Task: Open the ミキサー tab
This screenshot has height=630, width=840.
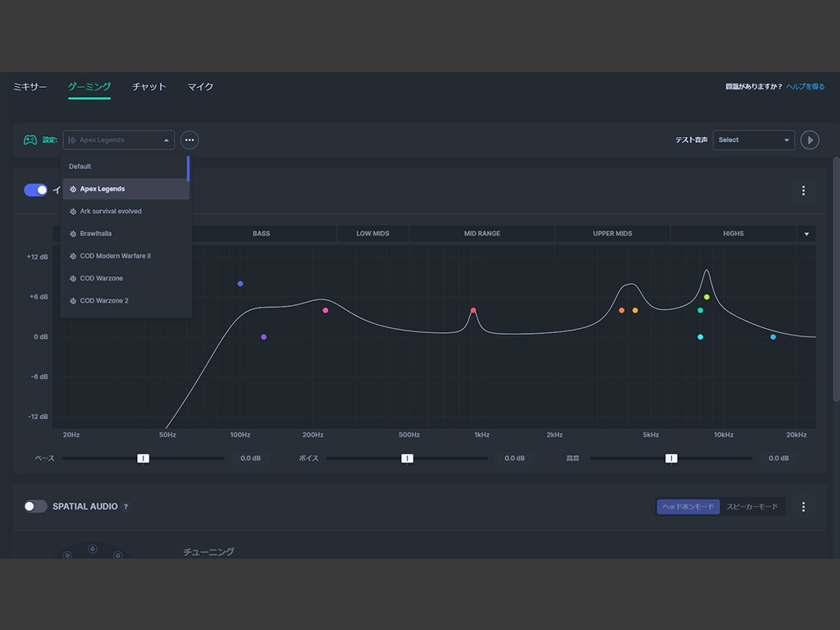Action: (x=30, y=87)
